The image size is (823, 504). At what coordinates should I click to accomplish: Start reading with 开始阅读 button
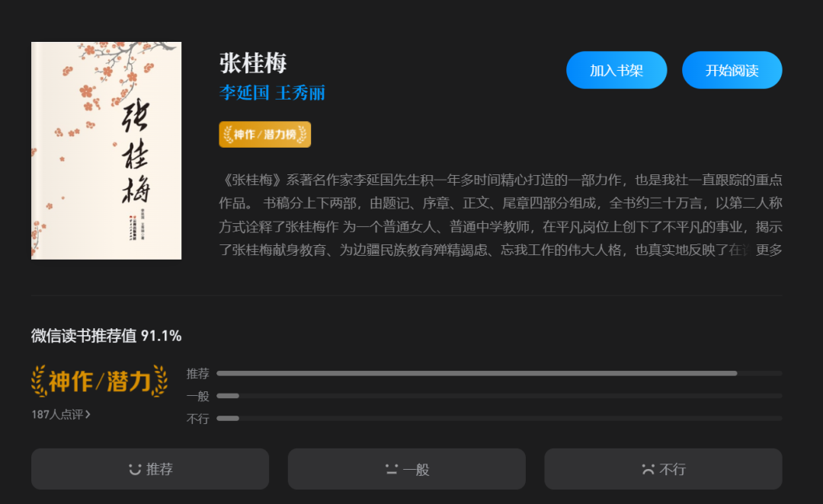732,70
